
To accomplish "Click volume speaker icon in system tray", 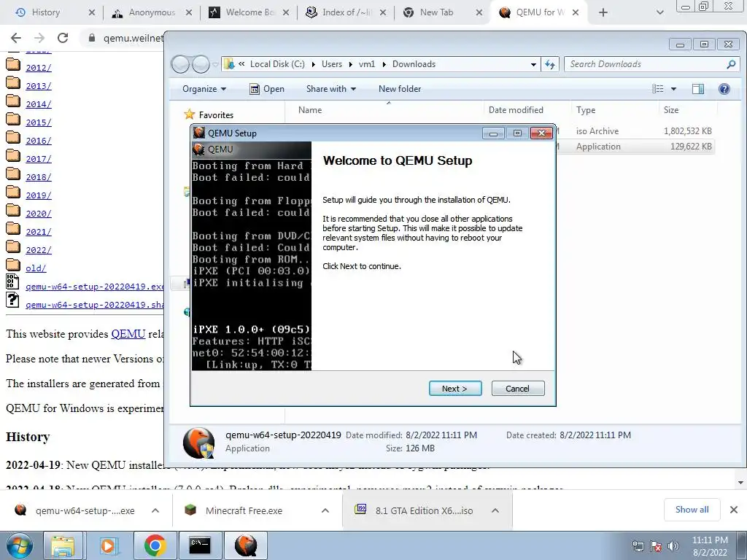I will [x=673, y=546].
